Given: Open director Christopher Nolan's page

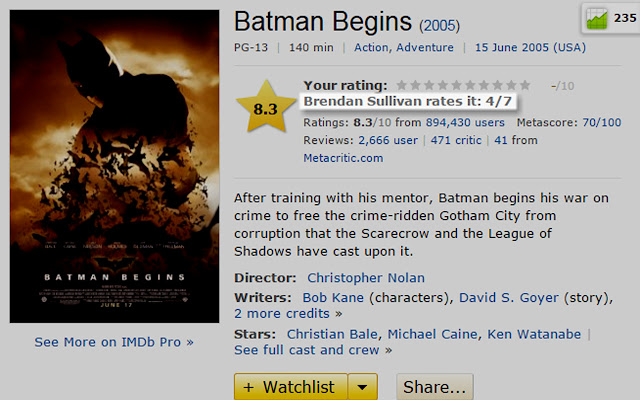Looking at the screenshot, I should [366, 277].
